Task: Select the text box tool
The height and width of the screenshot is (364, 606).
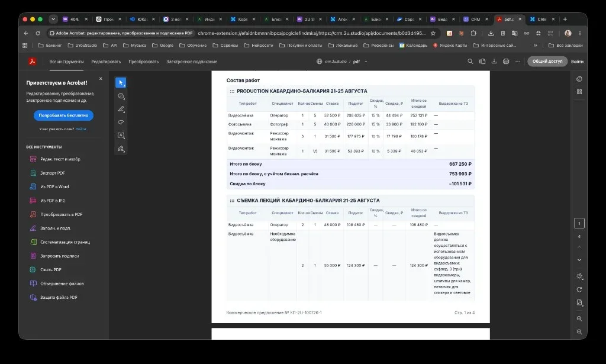Action: click(121, 136)
